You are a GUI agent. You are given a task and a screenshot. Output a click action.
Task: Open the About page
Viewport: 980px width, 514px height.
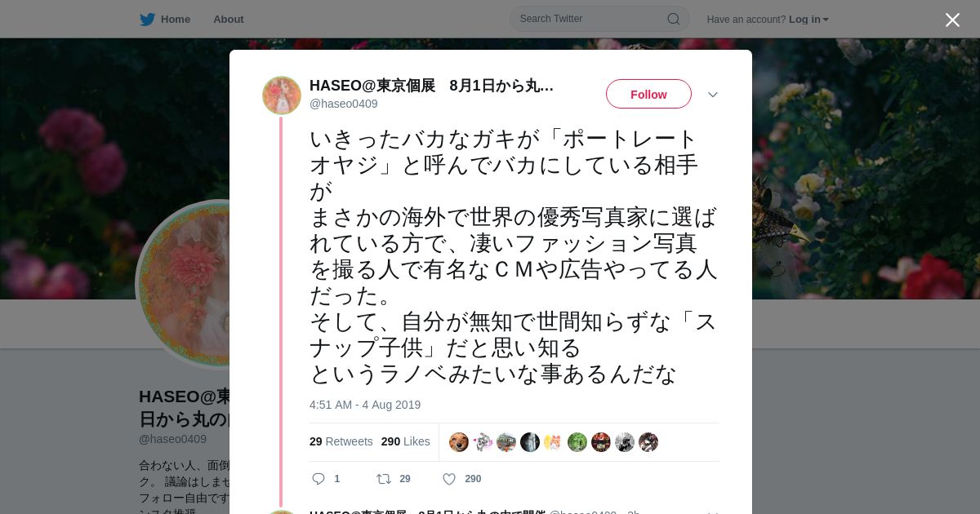click(229, 19)
